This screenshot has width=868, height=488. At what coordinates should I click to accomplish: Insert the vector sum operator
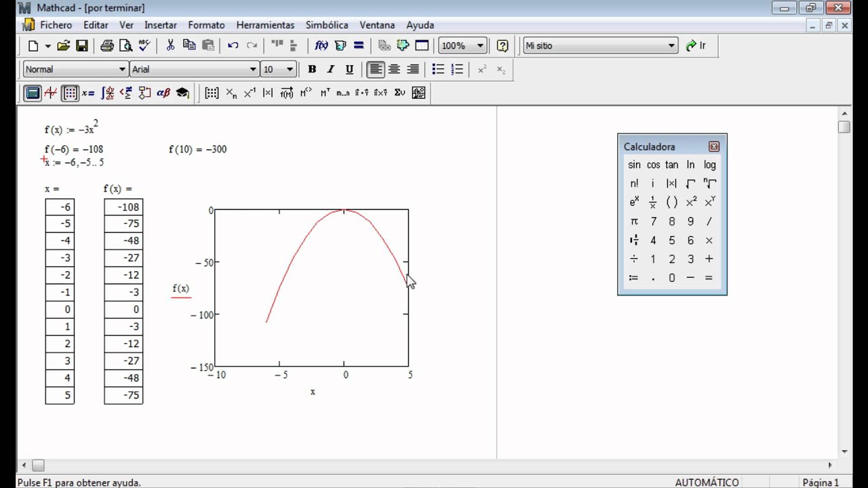click(x=399, y=93)
